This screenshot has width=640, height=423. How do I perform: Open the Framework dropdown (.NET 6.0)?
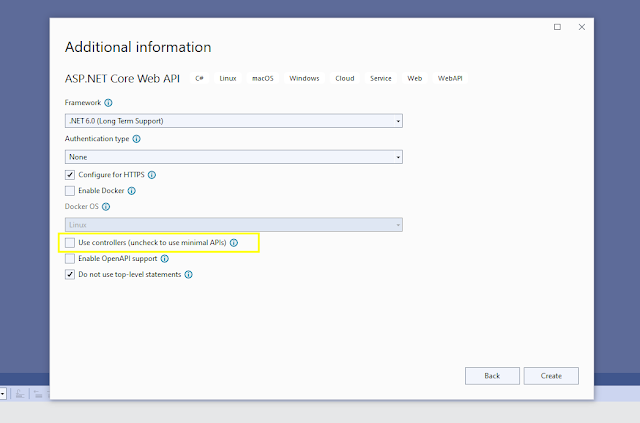[233, 121]
